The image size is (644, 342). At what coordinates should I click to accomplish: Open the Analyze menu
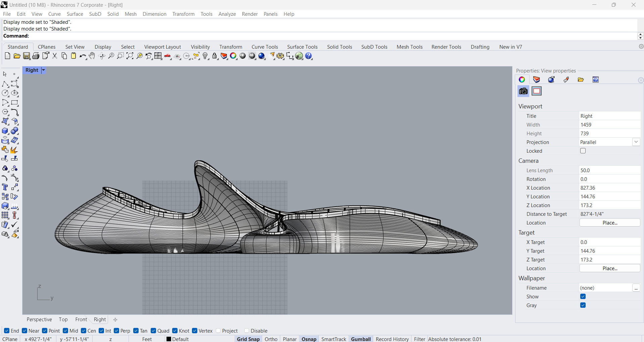click(227, 14)
